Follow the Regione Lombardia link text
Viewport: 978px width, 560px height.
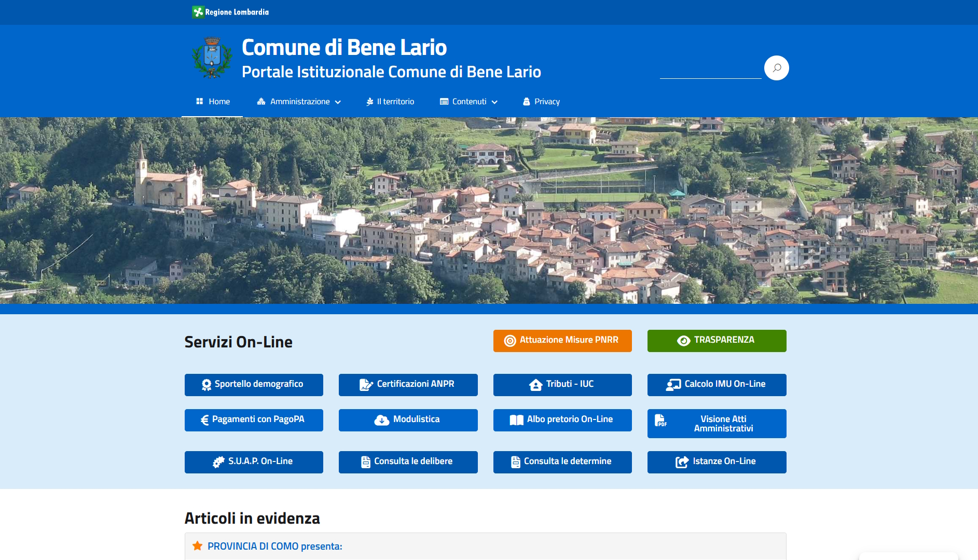coord(237,12)
